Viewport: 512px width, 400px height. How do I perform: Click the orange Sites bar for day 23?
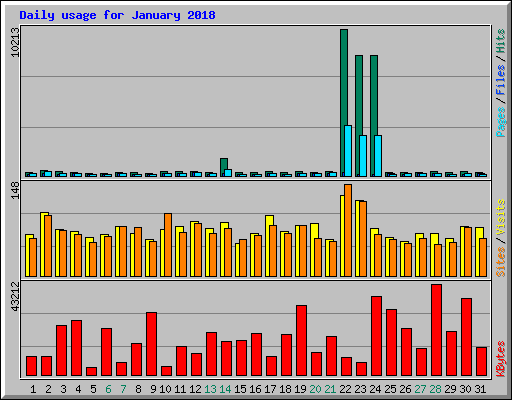[x=363, y=239]
